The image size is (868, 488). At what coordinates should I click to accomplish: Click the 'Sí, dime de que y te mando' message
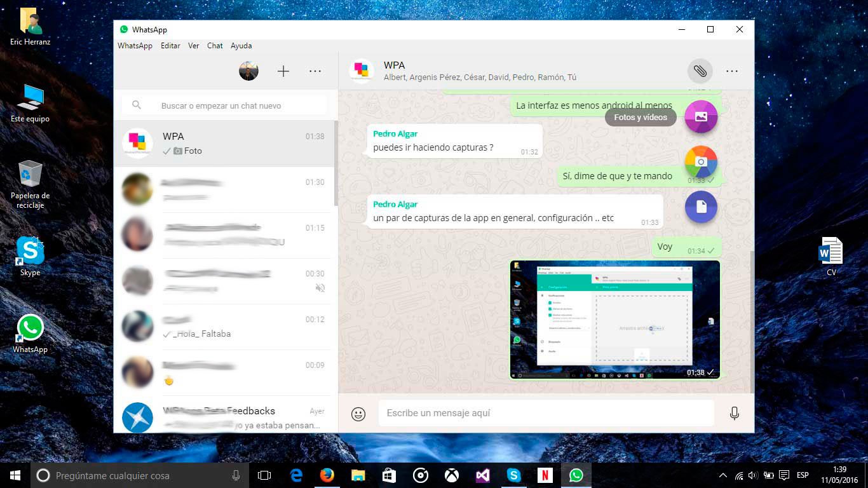(x=639, y=176)
